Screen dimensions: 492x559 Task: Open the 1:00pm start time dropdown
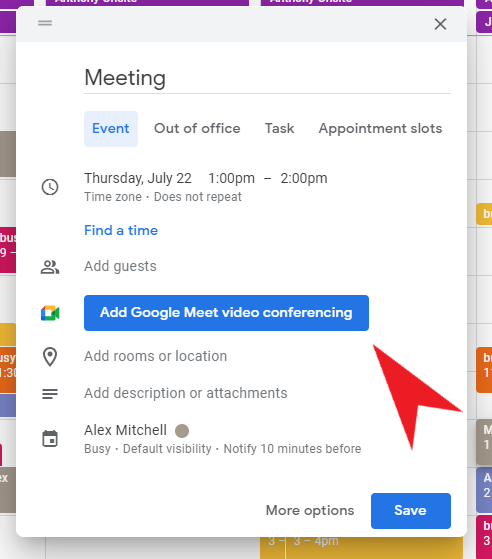point(231,178)
